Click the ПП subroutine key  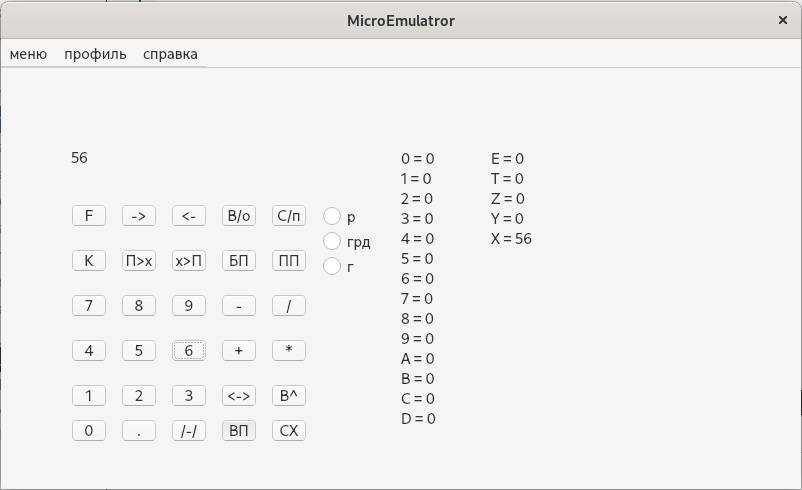point(289,261)
